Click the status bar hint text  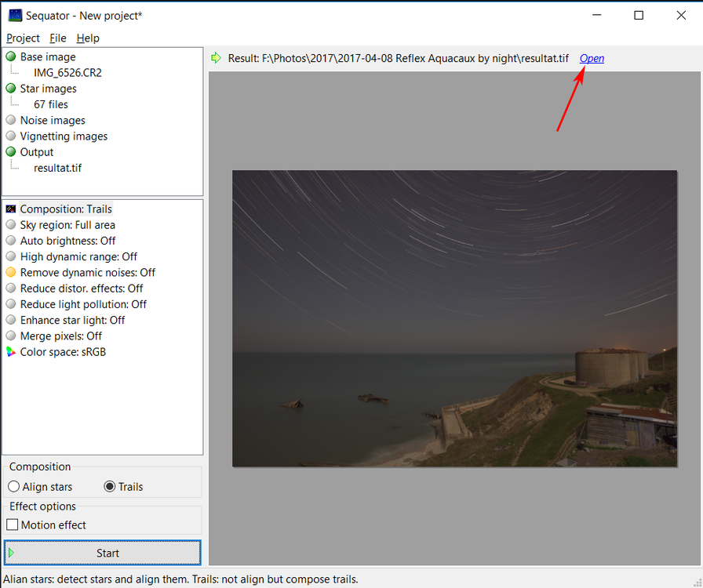pos(180,579)
